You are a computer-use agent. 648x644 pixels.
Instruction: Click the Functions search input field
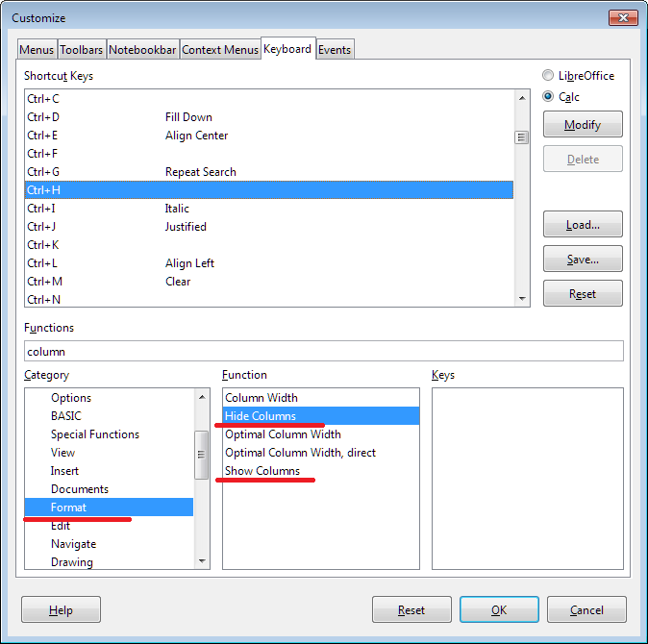[x=323, y=352]
